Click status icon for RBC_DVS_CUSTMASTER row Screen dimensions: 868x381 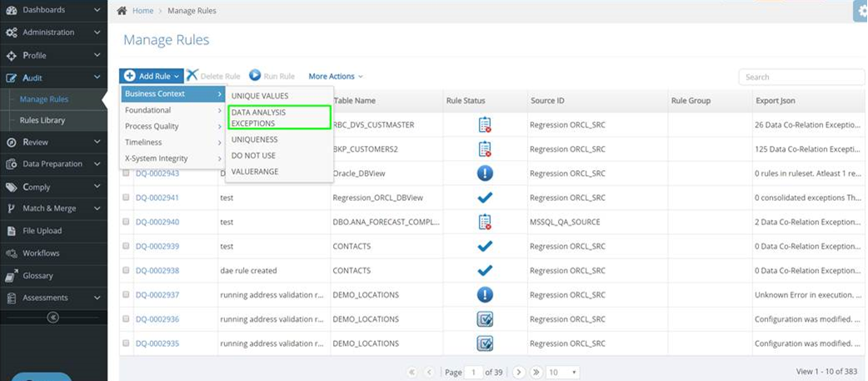pyautogui.click(x=485, y=125)
